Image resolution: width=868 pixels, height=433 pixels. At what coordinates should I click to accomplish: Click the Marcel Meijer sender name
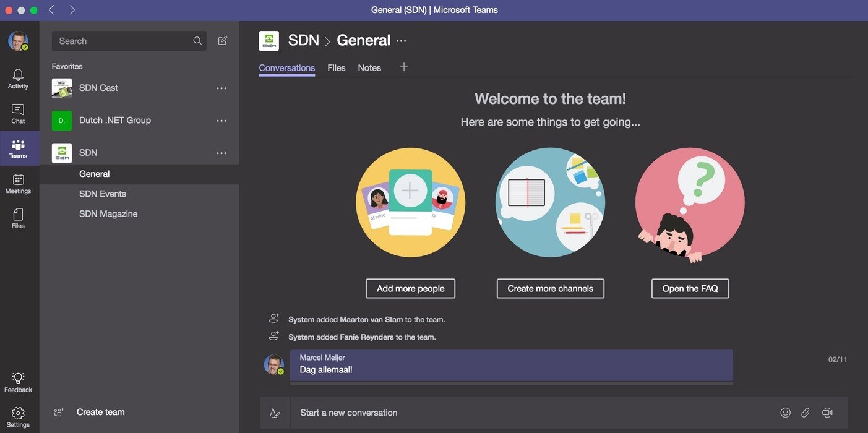322,358
